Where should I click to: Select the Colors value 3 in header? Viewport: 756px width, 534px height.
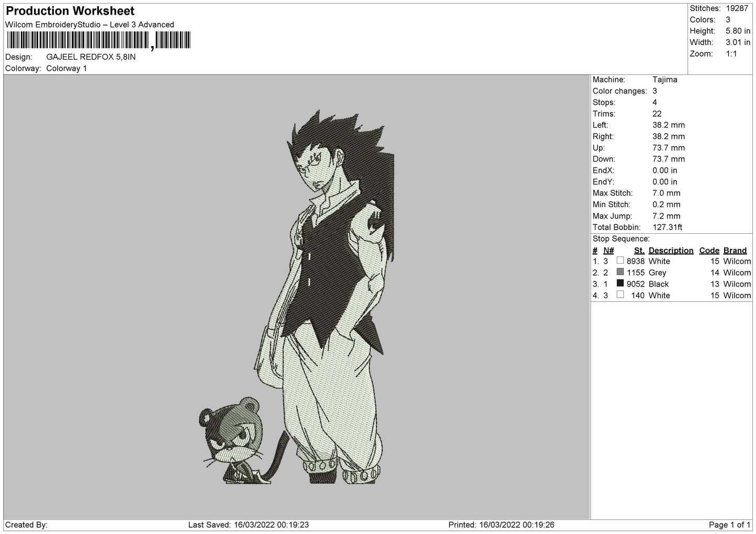728,20
